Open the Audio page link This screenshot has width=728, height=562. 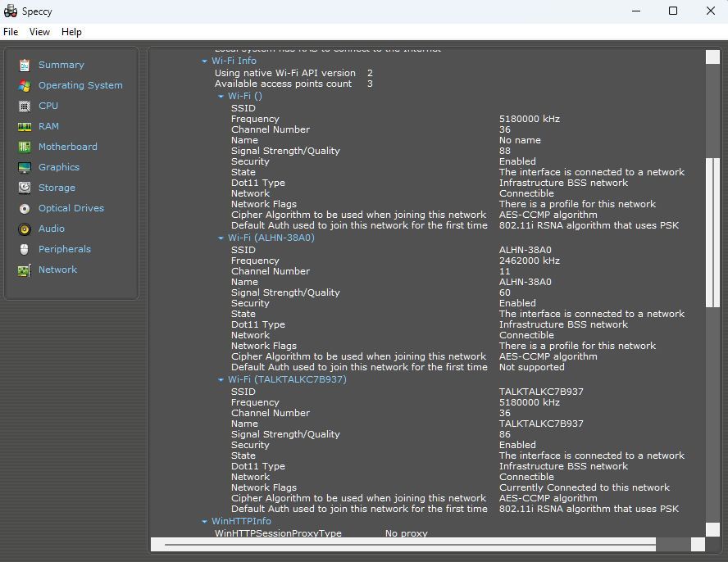point(52,229)
